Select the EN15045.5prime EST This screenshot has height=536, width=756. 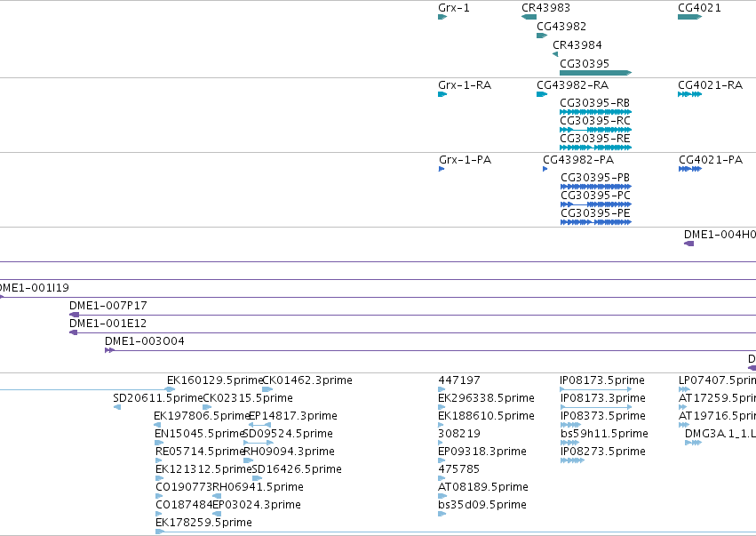click(x=159, y=443)
